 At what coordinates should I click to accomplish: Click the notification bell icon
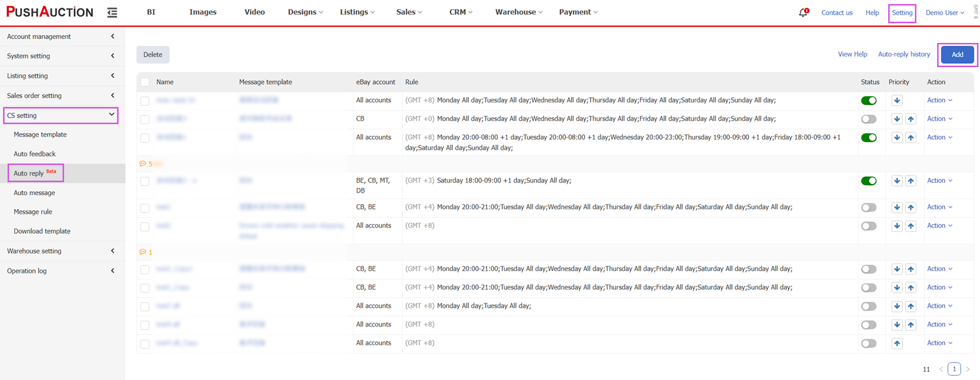click(803, 13)
